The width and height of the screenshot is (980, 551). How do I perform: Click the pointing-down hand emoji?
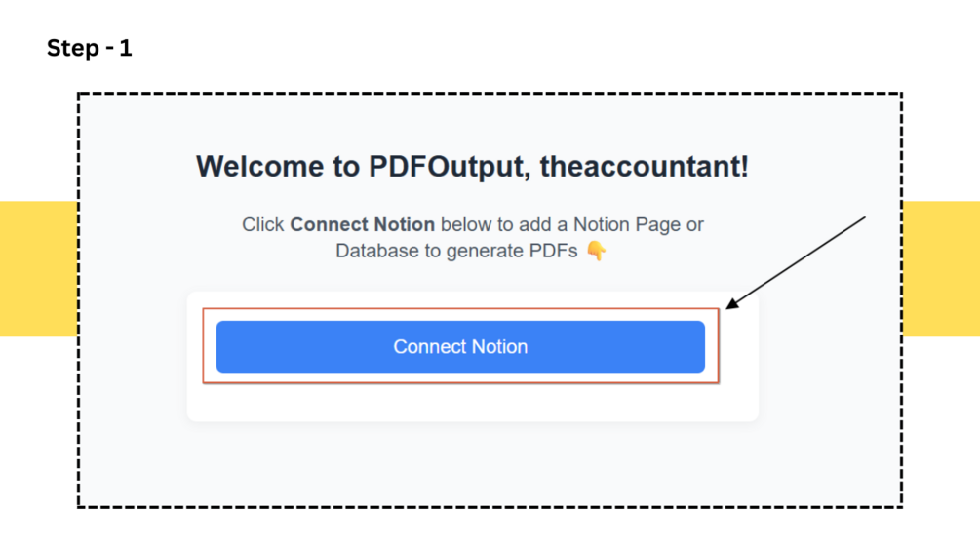click(596, 252)
